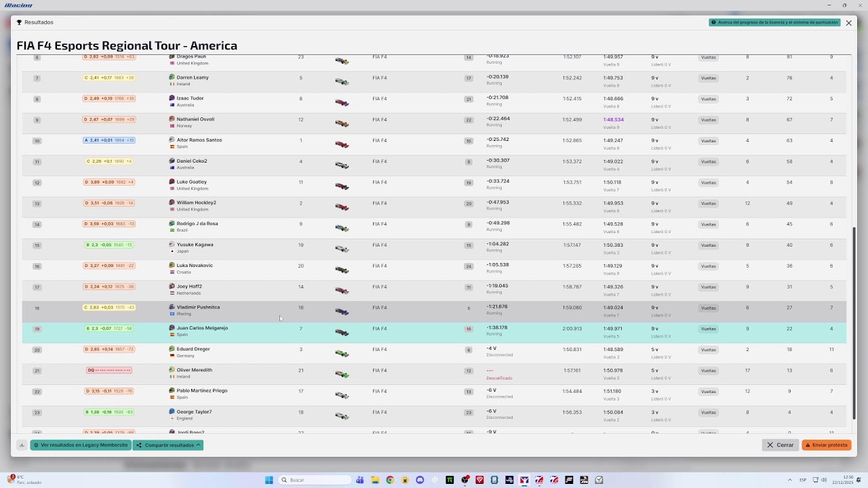The width and height of the screenshot is (868, 488).
Task: Select driver name Luka Novakovic
Action: (x=195, y=266)
